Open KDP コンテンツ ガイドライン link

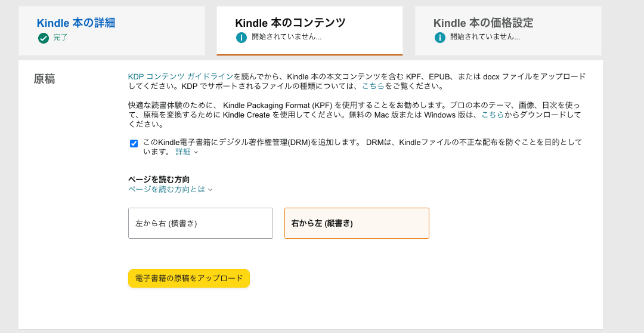tap(181, 76)
